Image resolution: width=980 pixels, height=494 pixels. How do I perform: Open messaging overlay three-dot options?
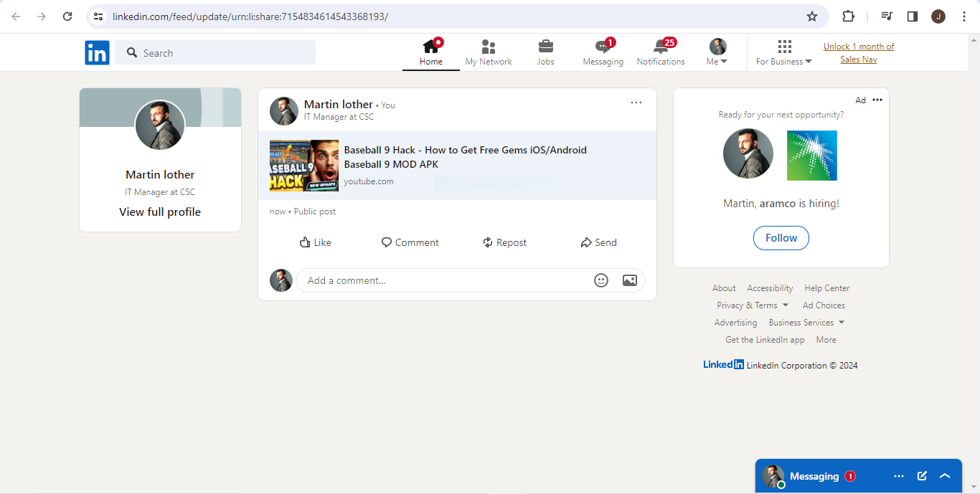(899, 476)
